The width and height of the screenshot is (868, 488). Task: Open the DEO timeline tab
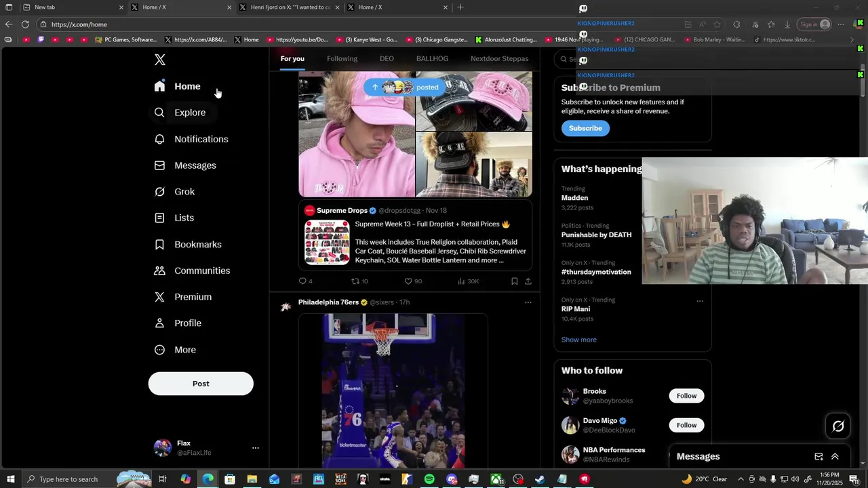click(x=387, y=59)
